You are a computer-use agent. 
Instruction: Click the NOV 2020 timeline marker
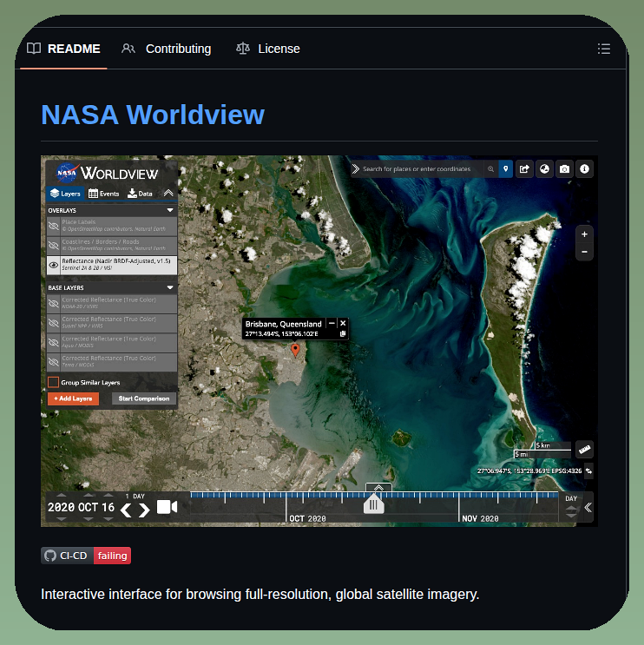[480, 518]
